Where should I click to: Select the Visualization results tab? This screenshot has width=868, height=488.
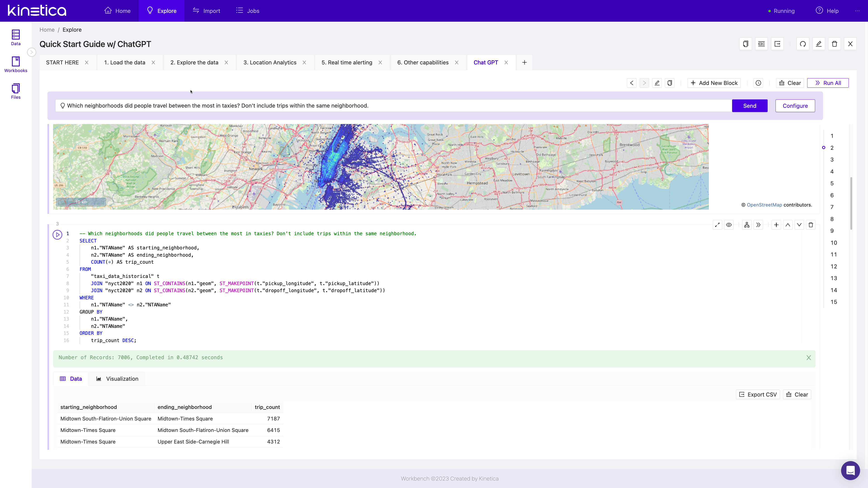click(117, 379)
